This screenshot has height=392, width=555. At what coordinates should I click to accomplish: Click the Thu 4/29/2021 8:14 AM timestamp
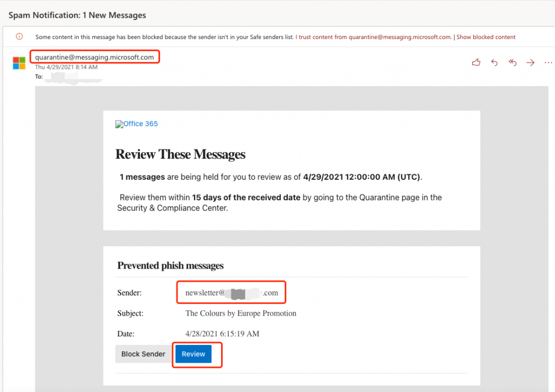66,67
